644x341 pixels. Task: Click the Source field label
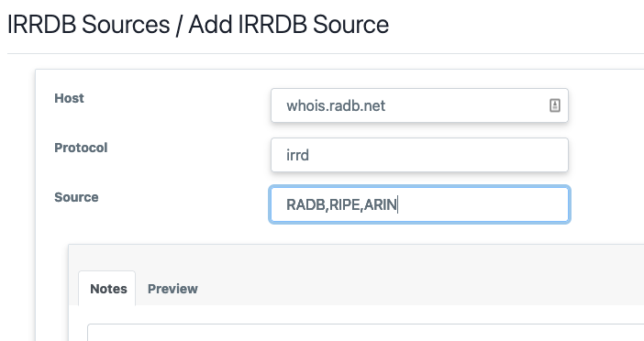pos(76,197)
